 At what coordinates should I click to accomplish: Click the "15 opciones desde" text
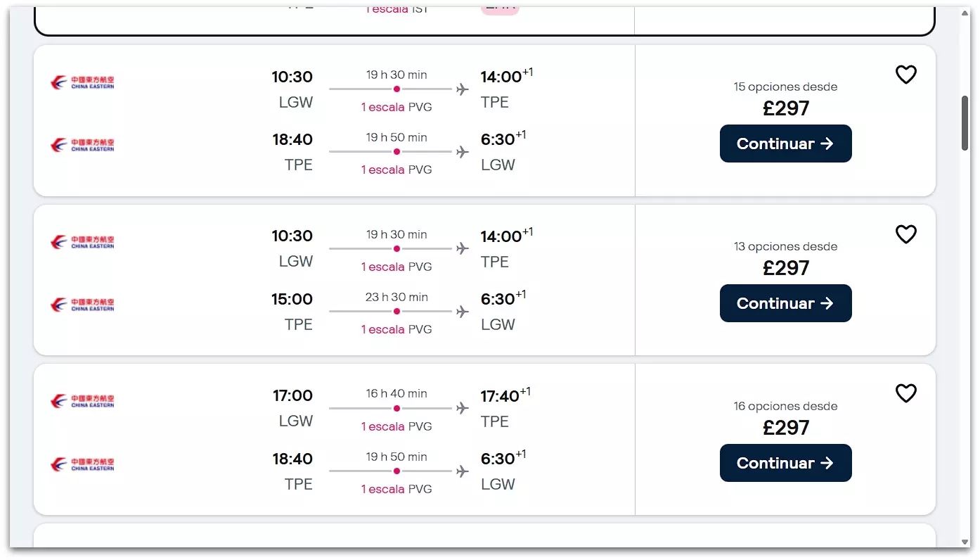(x=785, y=87)
